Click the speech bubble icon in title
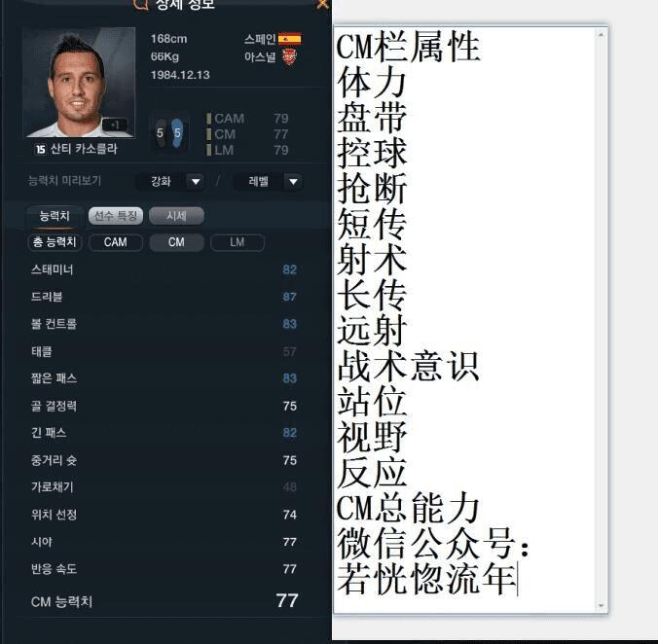 pos(141,4)
